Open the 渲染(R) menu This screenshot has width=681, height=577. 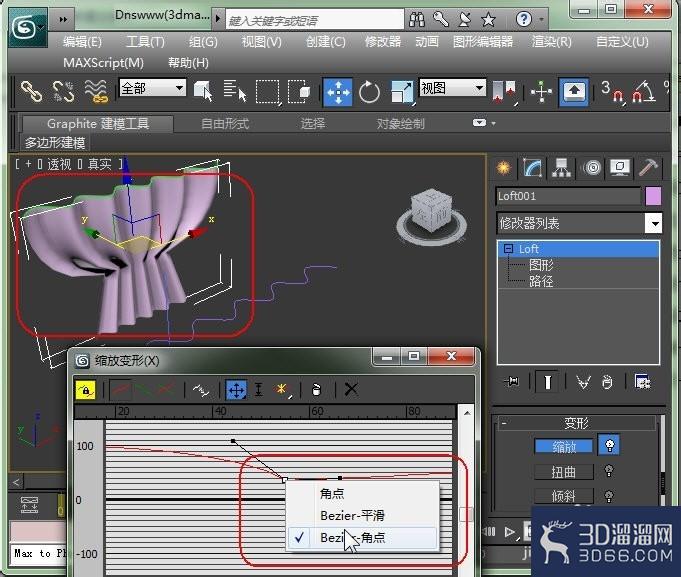coord(552,42)
